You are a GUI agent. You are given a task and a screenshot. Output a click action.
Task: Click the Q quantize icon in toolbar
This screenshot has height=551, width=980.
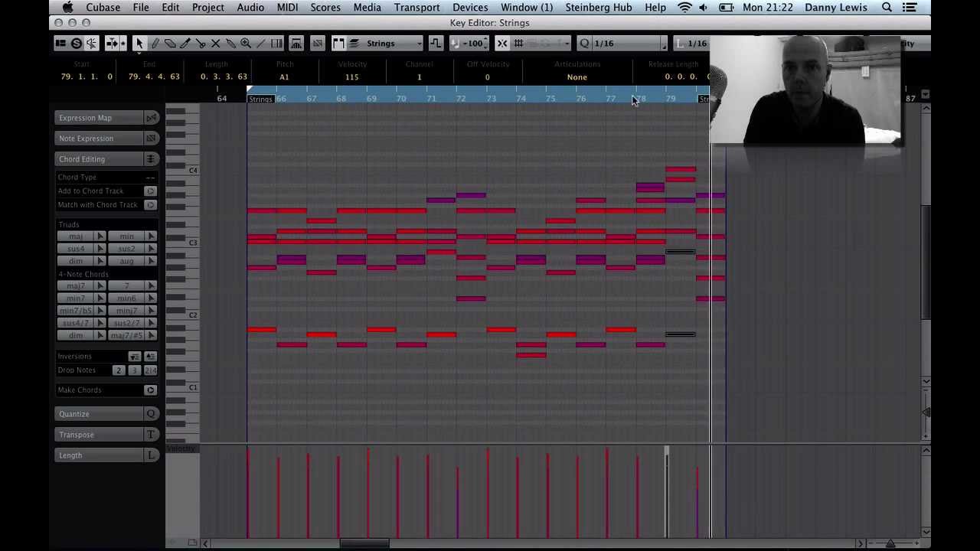[x=584, y=44]
